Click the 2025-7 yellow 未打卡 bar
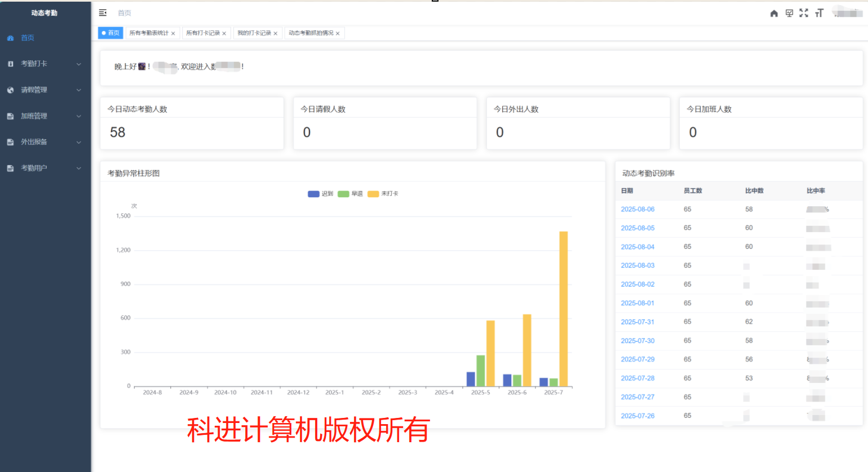 click(x=564, y=309)
